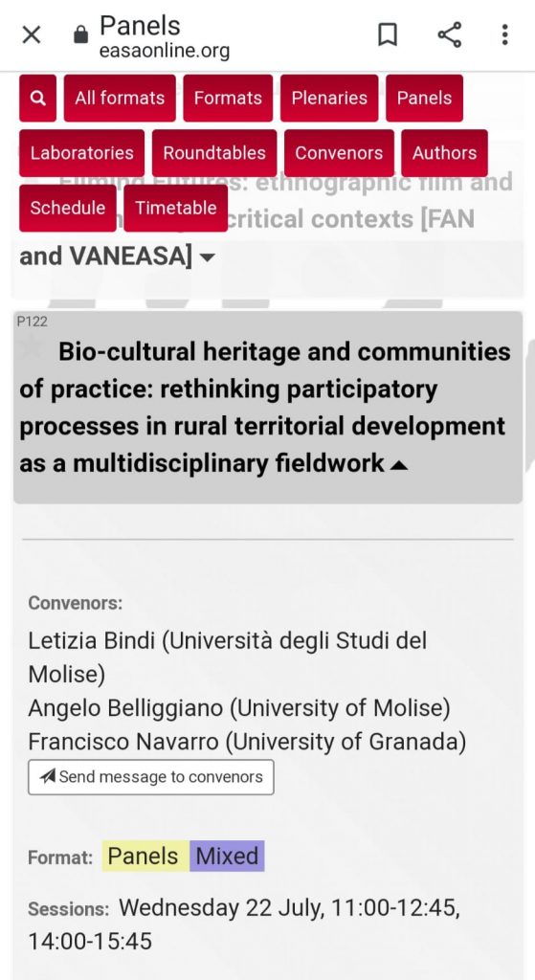
Task: Select the All formats button
Action: point(120,99)
